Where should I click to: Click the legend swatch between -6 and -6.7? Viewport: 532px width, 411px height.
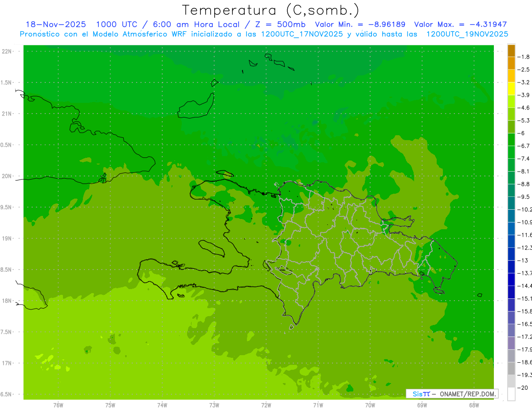[511, 139]
